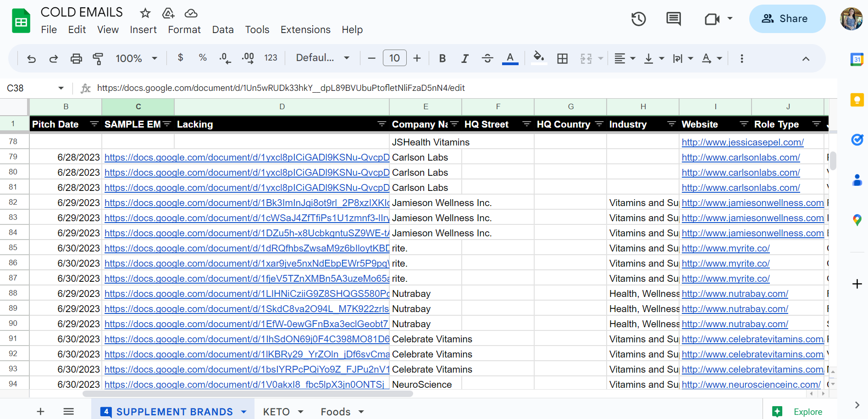The width and height of the screenshot is (868, 419).
Task: Star the COLD EMAILS document
Action: coord(145,13)
